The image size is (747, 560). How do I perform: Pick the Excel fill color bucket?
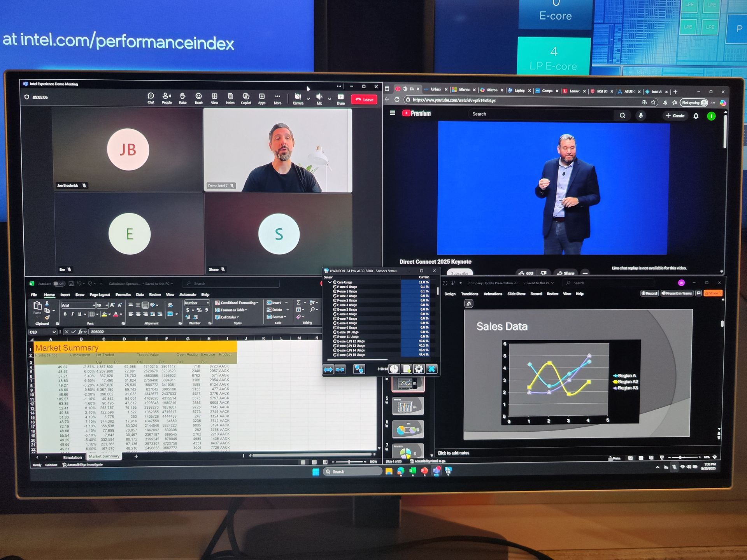(104, 314)
